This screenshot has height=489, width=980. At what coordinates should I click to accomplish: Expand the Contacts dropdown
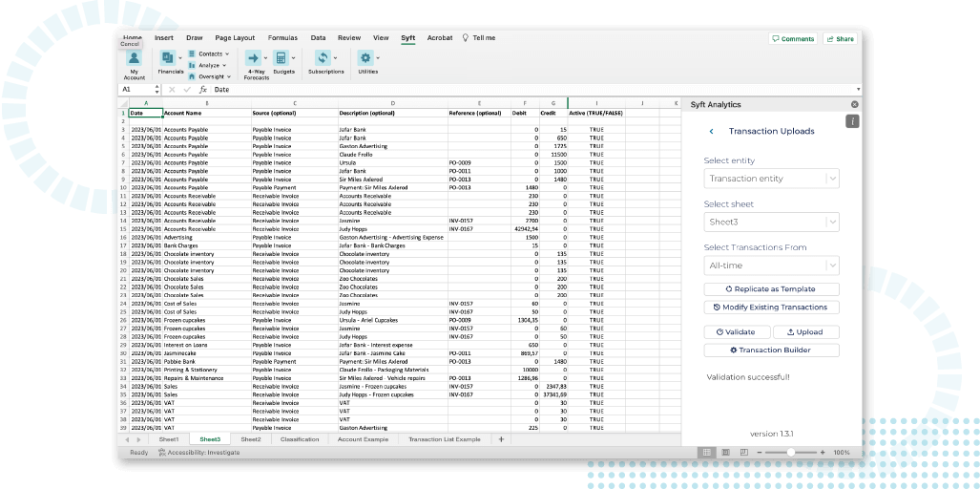(227, 54)
